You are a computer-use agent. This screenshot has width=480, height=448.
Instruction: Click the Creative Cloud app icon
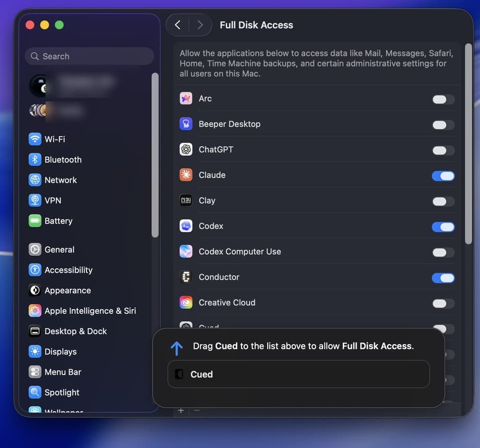click(x=186, y=302)
